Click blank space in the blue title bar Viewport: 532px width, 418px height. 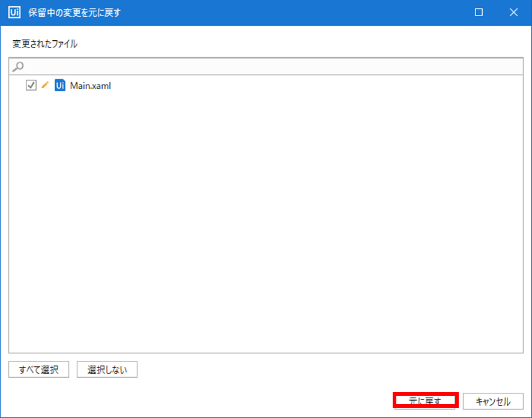pyautogui.click(x=300, y=13)
